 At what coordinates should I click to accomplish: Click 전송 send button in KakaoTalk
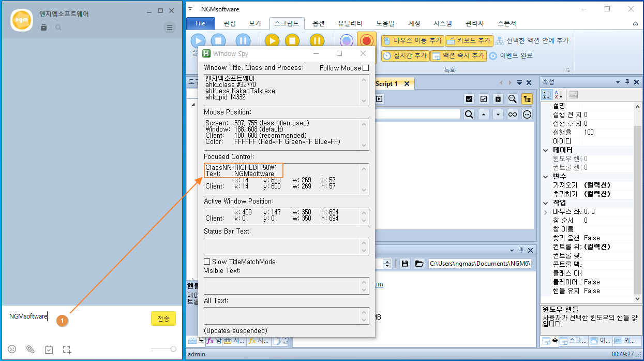[x=163, y=319]
